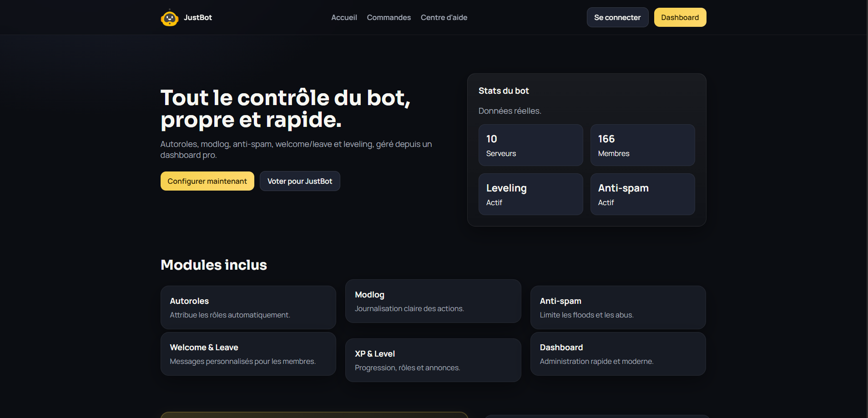
Task: Open the Accueil navigation item
Action: pos(344,17)
